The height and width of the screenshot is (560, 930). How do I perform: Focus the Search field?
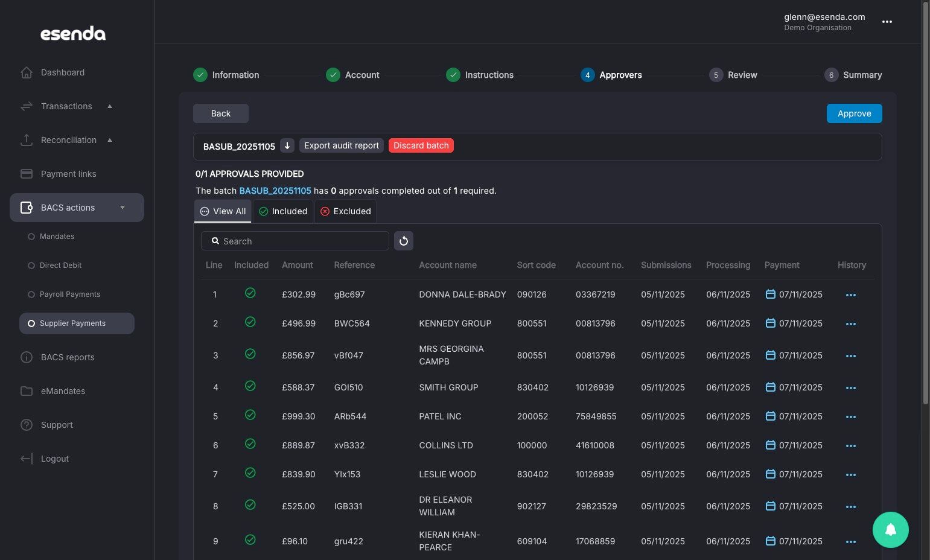point(295,241)
